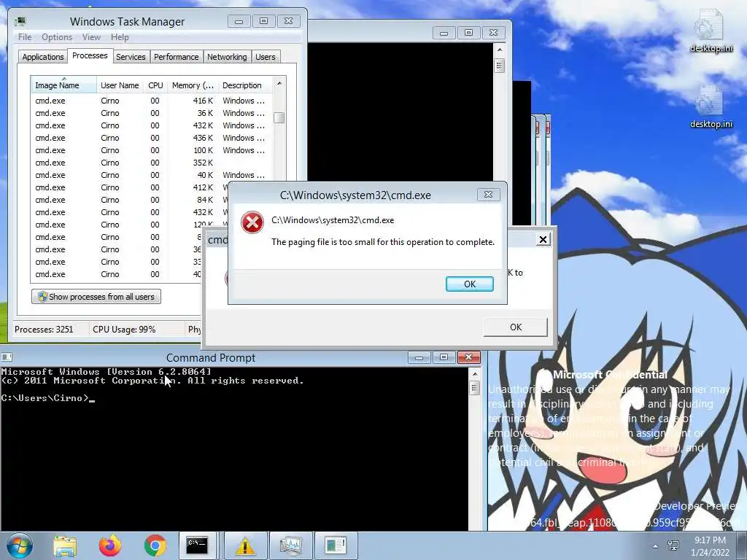Click the Command Prompt scrollbar thumb

tap(474, 388)
